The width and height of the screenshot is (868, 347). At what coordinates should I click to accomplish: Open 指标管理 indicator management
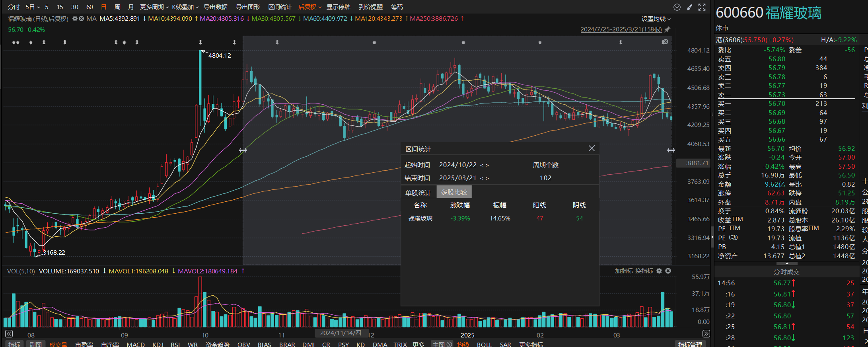point(690,344)
